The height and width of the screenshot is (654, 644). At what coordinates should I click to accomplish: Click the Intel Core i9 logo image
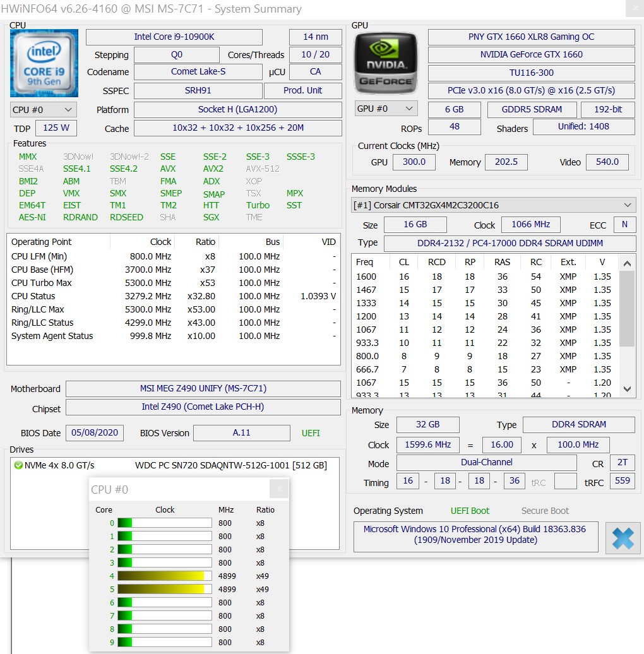(44, 63)
